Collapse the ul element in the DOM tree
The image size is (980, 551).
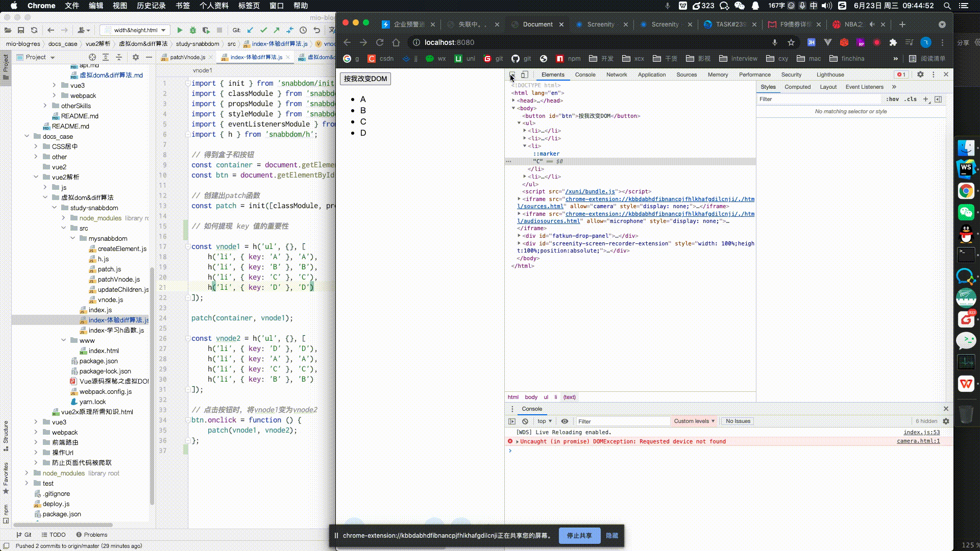[x=519, y=123]
